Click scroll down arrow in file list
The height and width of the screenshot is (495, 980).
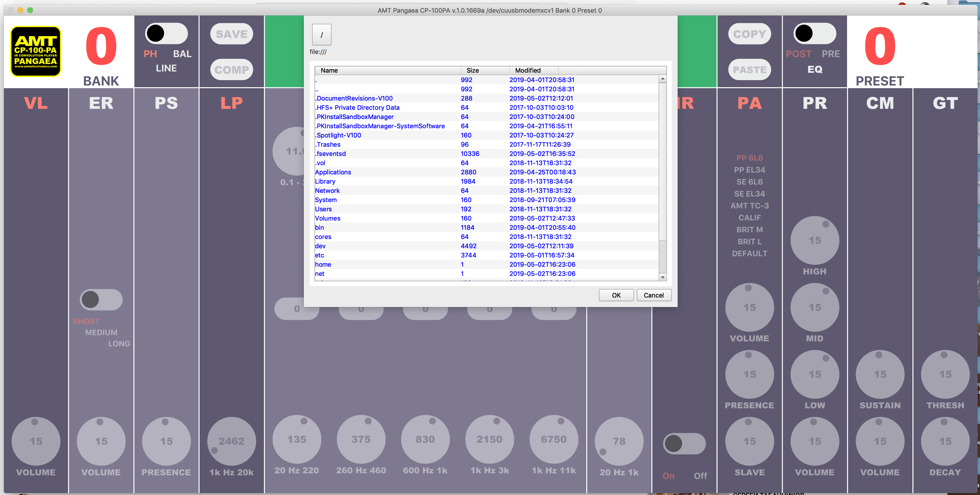point(663,277)
